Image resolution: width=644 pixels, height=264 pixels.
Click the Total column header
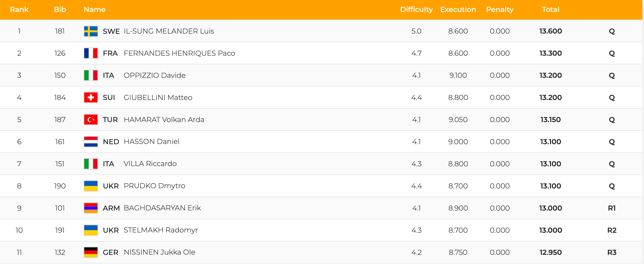tap(551, 10)
